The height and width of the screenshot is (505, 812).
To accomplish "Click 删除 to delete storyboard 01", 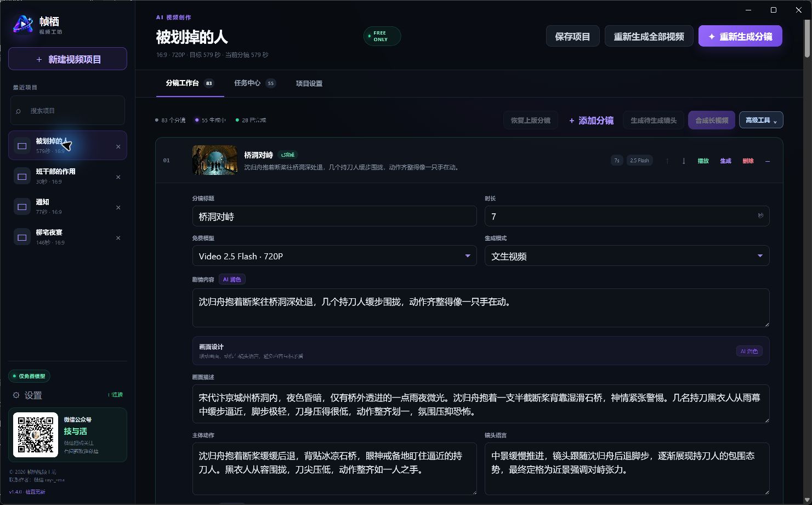I will pos(748,161).
